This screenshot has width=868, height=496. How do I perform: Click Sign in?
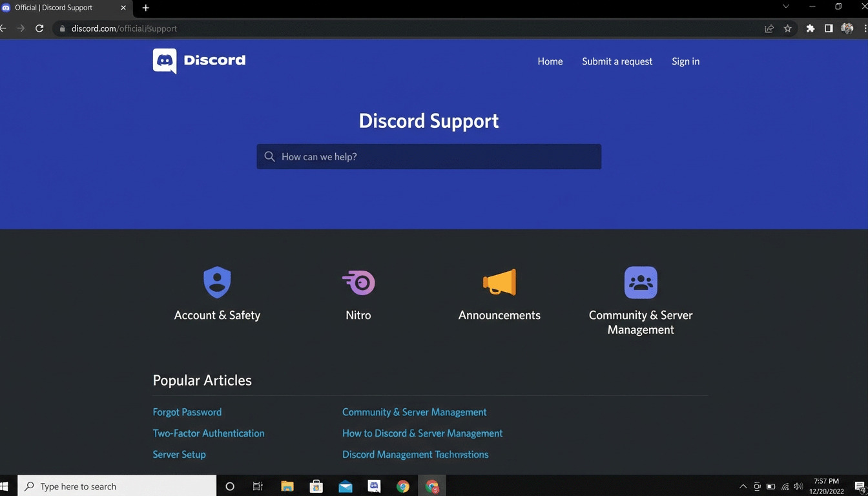click(x=685, y=61)
